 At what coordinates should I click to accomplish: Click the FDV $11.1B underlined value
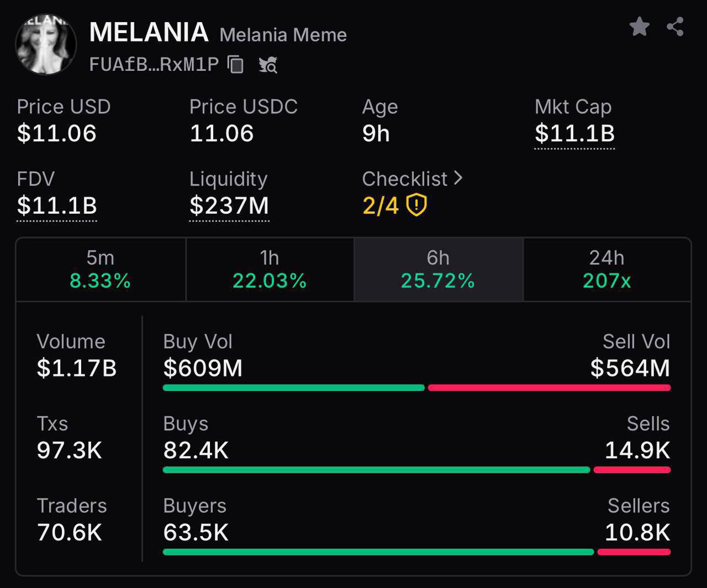click(x=57, y=206)
